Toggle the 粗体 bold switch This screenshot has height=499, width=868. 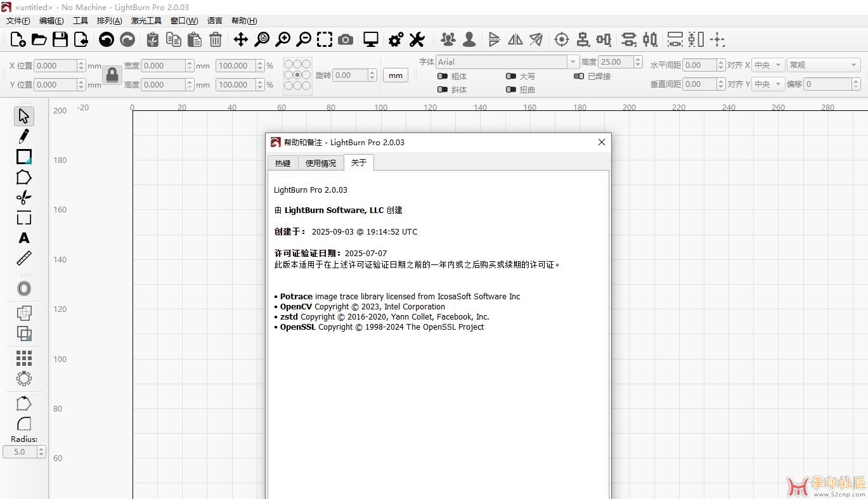pos(443,76)
